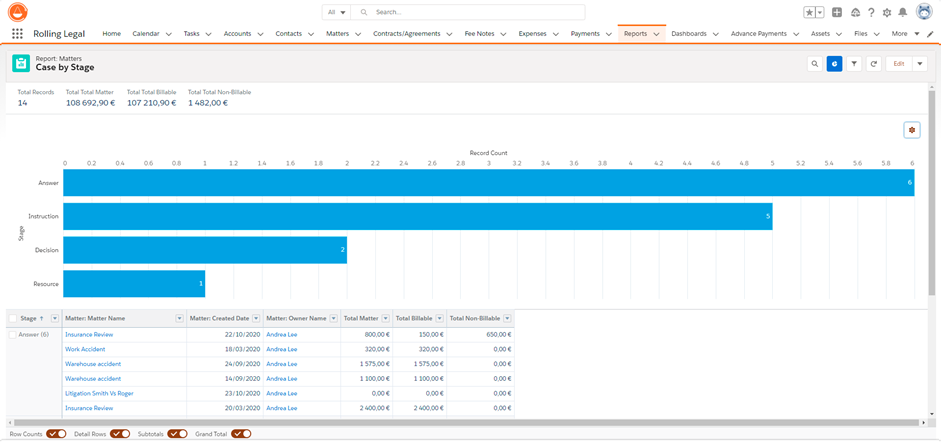Click the Edit report button

click(899, 64)
